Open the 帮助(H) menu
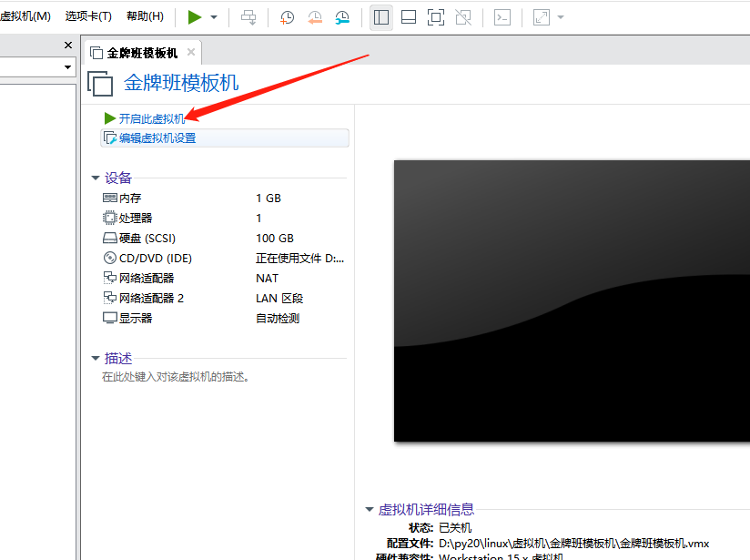The height and width of the screenshot is (560, 750). pos(145,16)
